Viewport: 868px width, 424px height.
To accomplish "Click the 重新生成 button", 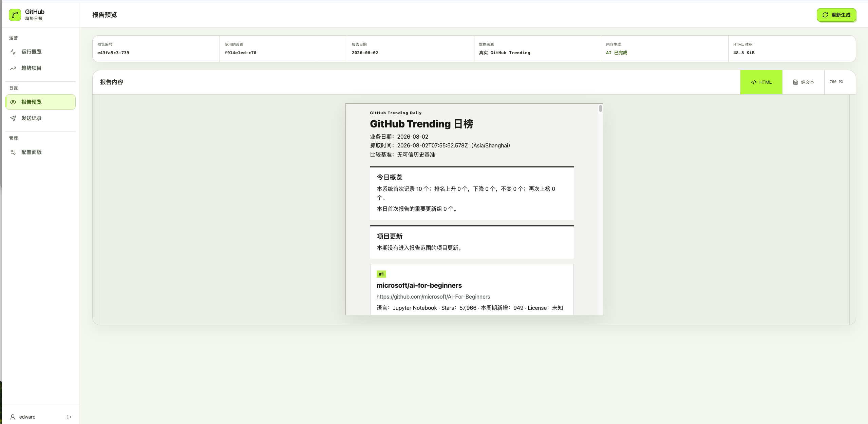I will click(x=836, y=15).
